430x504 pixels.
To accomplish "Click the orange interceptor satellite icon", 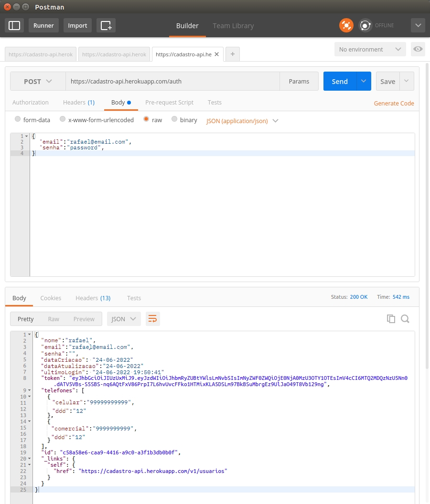I will click(346, 25).
